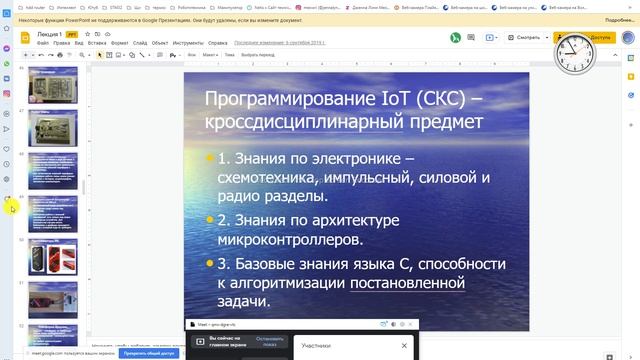Open the Объект menu
640x360 pixels.
tap(160, 43)
